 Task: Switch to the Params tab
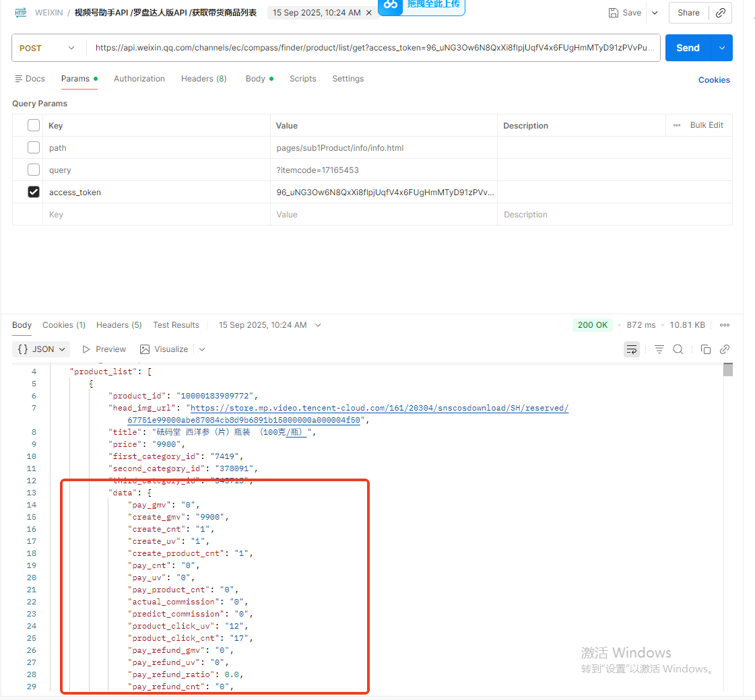click(79, 79)
